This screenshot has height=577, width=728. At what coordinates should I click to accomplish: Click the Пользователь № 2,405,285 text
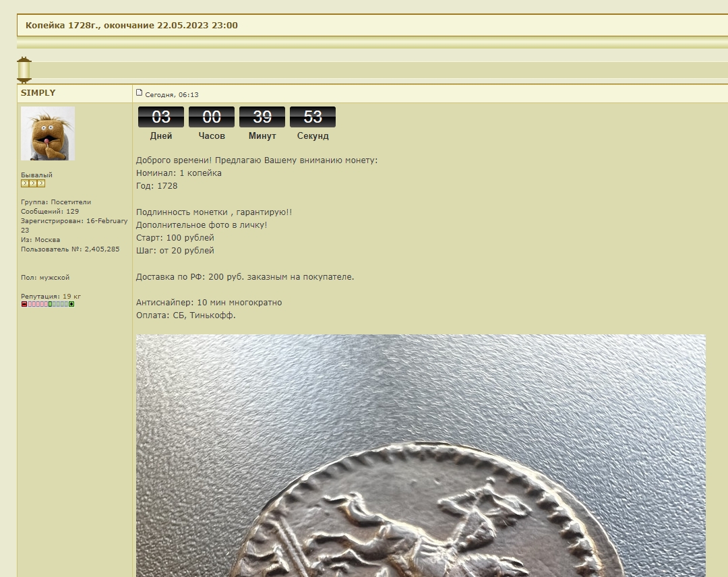(70, 249)
